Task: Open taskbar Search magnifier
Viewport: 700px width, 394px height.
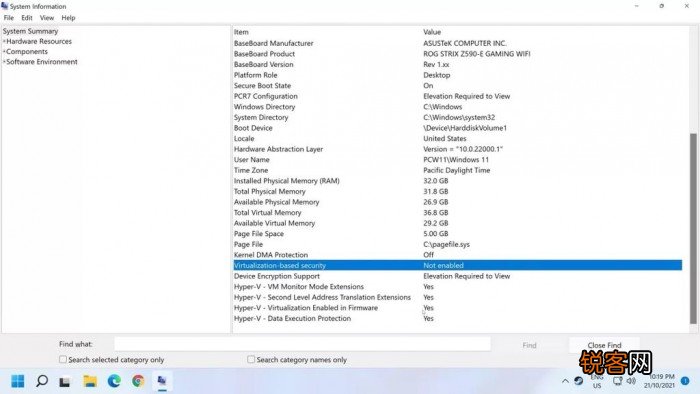Action: click(42, 381)
